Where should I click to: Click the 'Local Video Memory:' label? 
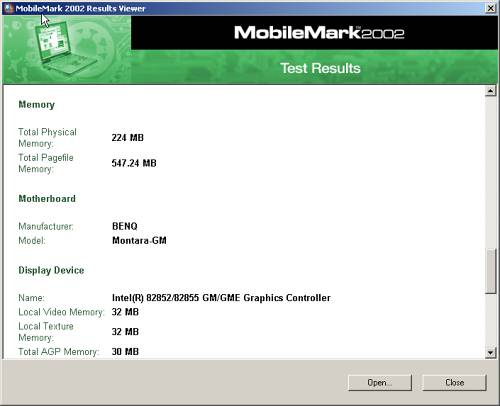coord(61,312)
